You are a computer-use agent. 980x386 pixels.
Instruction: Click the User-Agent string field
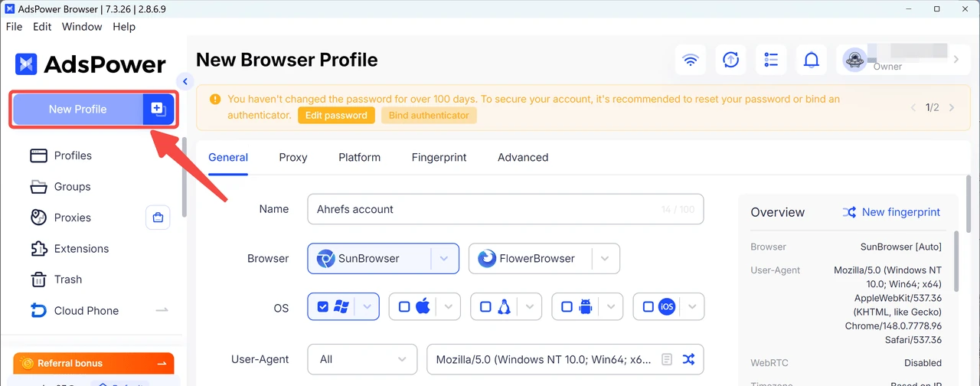point(544,359)
